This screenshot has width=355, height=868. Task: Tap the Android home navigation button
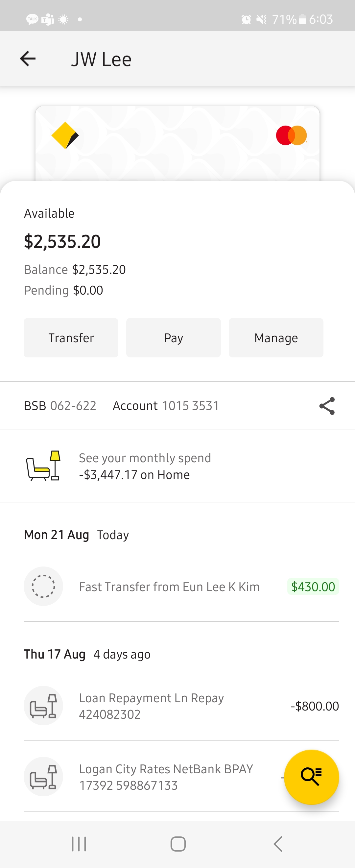click(x=178, y=844)
